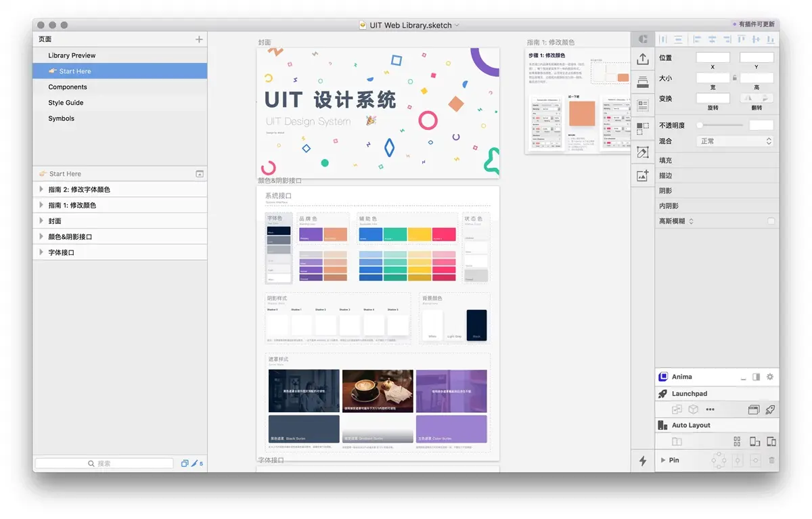Enable the 高斯模糊 blur checkbox
Screen dimensions: 812x519
(771, 221)
